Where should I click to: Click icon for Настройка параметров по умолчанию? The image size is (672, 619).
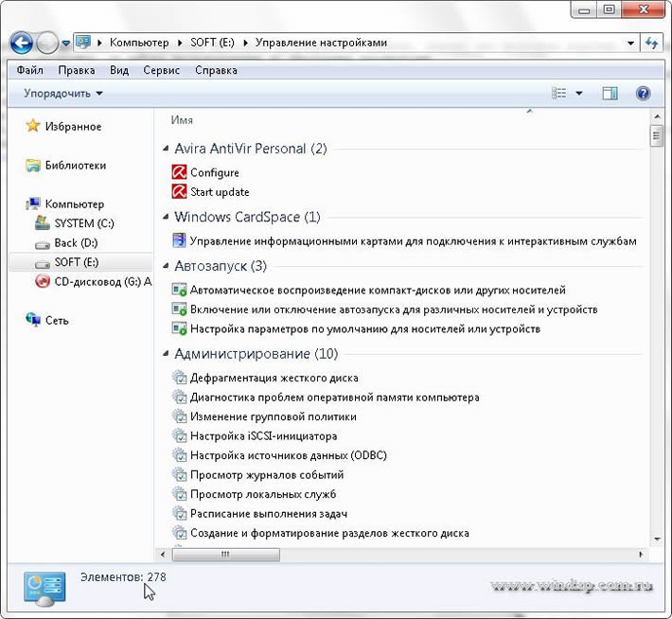pos(179,328)
